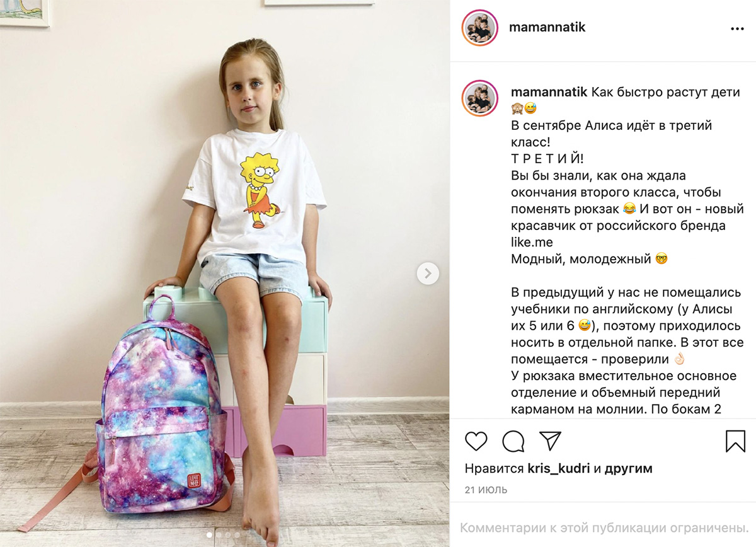Open post date '21 ИЮЛЬ'
Screen dimensions: 756x547
coord(486,490)
